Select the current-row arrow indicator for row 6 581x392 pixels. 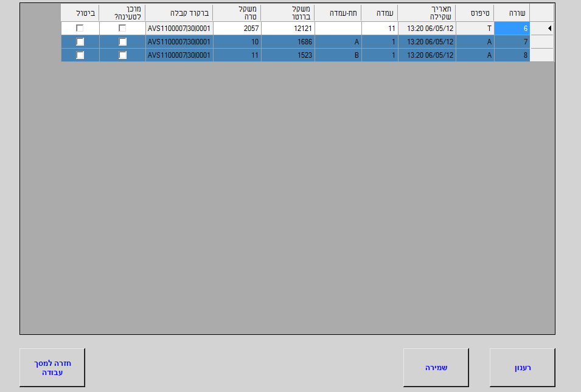541,28
